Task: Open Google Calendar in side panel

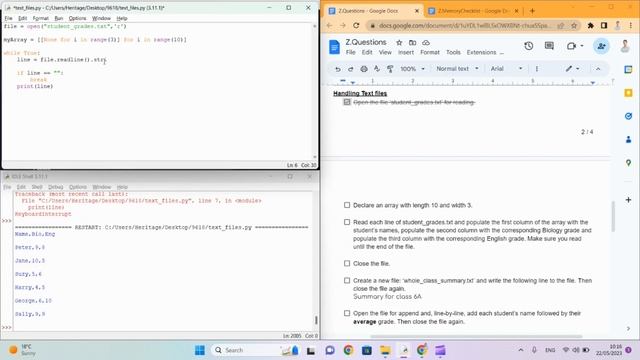Action: 629,69
